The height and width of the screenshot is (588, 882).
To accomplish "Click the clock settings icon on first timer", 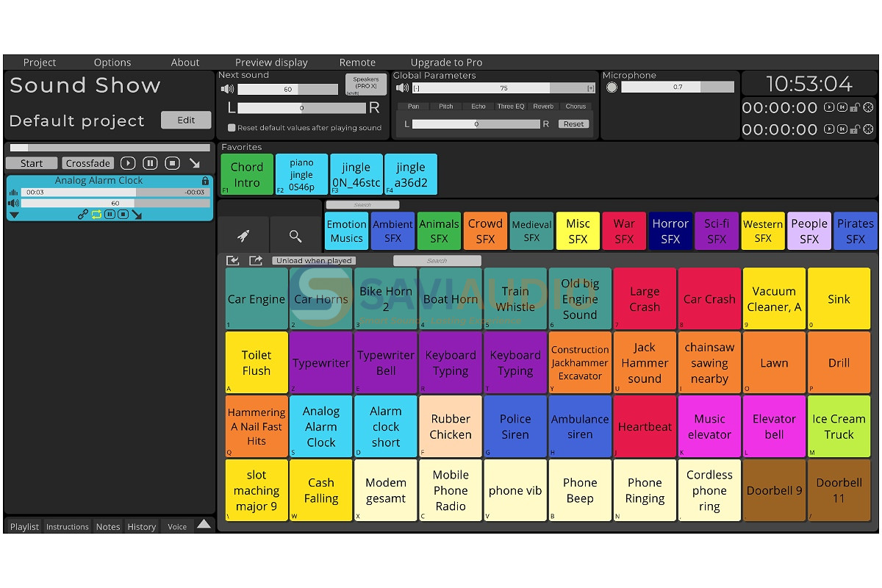I will click(867, 107).
